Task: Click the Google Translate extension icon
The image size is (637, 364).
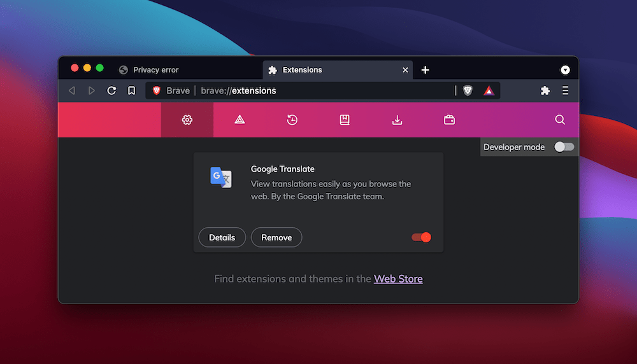Action: coord(221,178)
